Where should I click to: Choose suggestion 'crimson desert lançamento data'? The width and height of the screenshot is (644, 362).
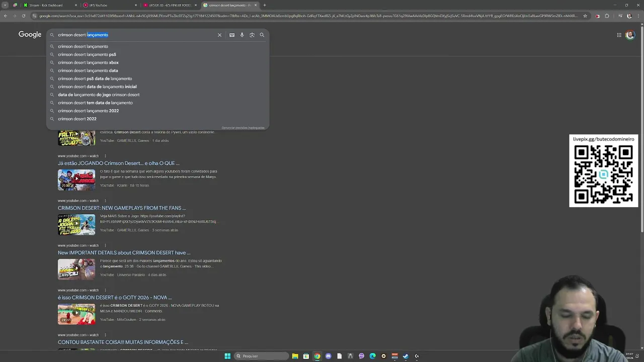(88, 70)
